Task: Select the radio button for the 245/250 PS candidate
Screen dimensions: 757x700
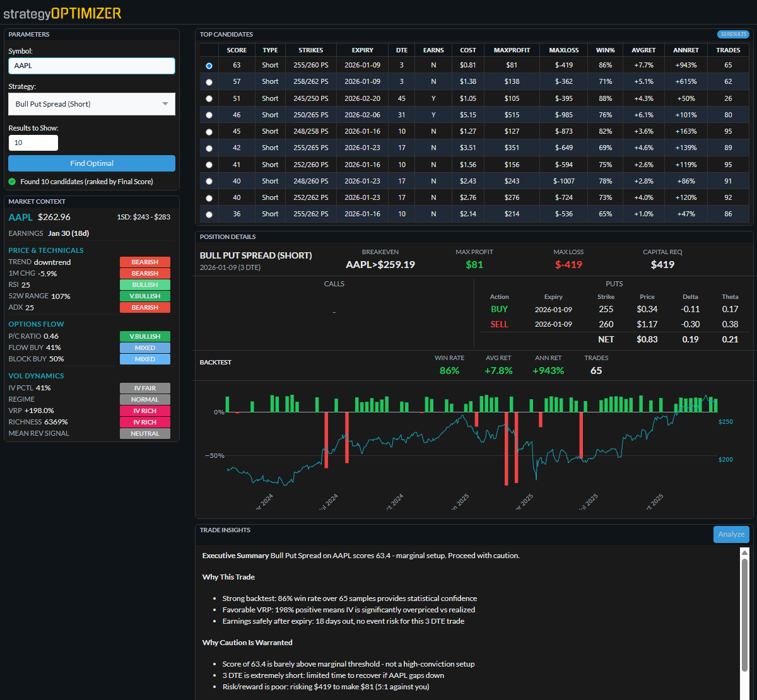Action: pos(209,98)
